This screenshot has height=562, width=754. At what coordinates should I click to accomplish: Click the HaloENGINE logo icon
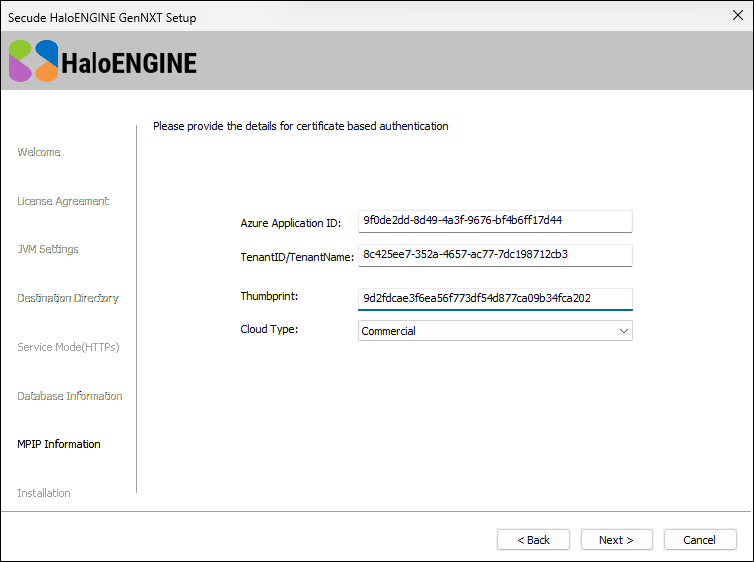(x=34, y=61)
